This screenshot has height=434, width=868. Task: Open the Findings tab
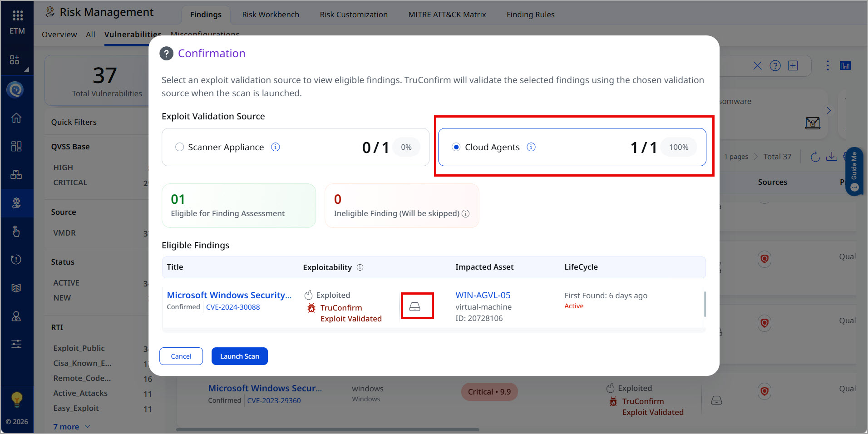(x=206, y=15)
